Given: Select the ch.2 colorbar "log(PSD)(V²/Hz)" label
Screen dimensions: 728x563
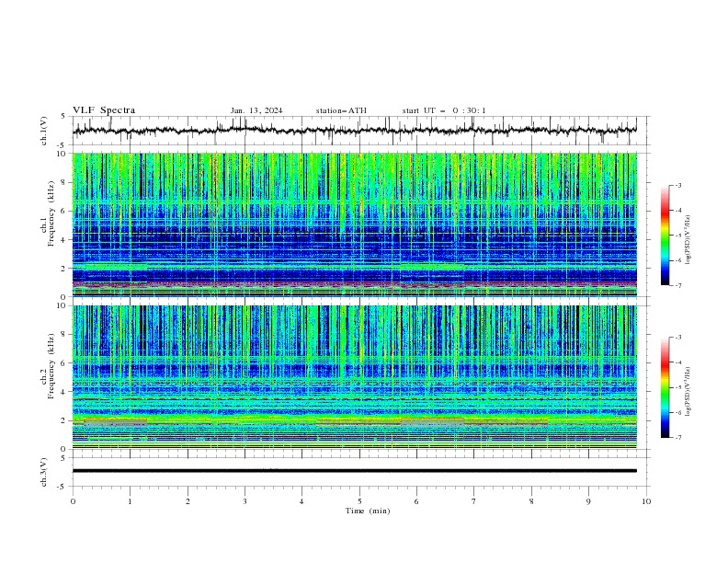Looking at the screenshot, I should [x=688, y=392].
